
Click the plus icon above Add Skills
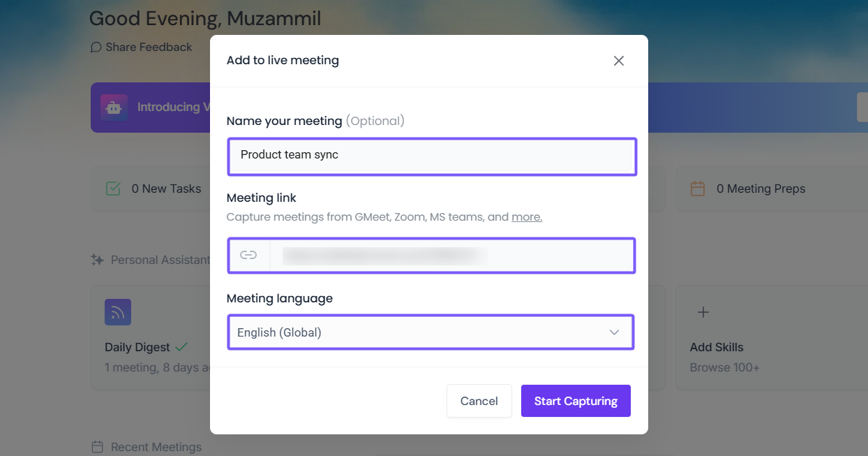click(x=703, y=312)
